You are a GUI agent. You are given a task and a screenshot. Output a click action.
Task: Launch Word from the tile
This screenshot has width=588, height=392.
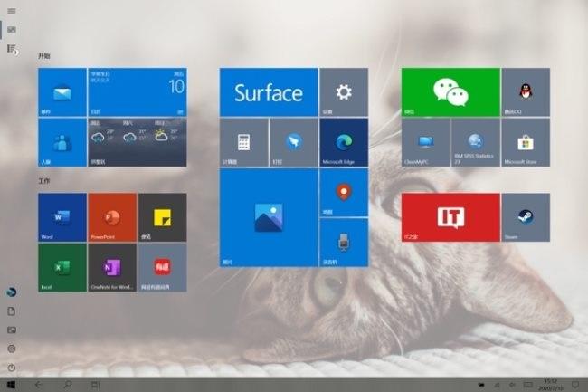click(62, 217)
